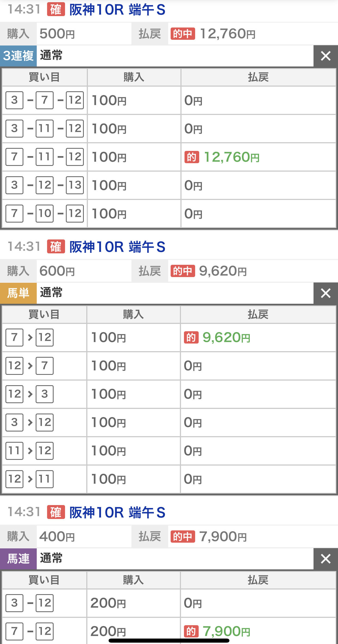Tap the purple 馬連 bet type label
The image size is (338, 644).
[18, 559]
